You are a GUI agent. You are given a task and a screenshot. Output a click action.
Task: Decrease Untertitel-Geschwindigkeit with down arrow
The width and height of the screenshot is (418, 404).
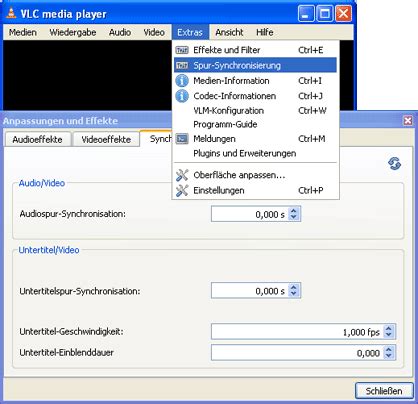[389, 335]
